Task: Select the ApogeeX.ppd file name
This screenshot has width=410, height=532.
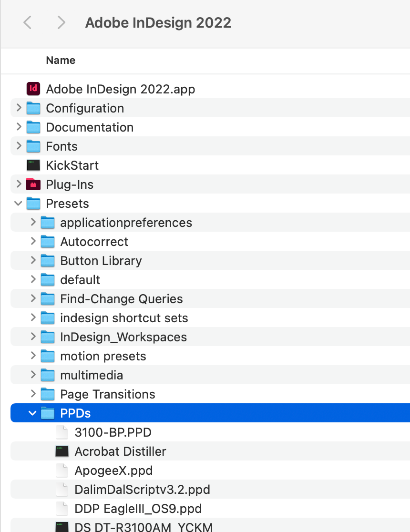Action: tap(113, 471)
